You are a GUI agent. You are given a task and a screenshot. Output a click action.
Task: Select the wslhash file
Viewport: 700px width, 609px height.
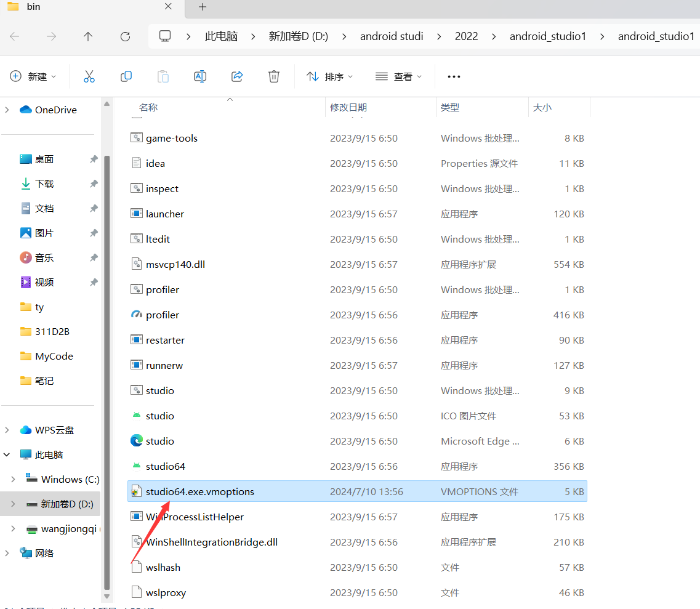[357, 567]
